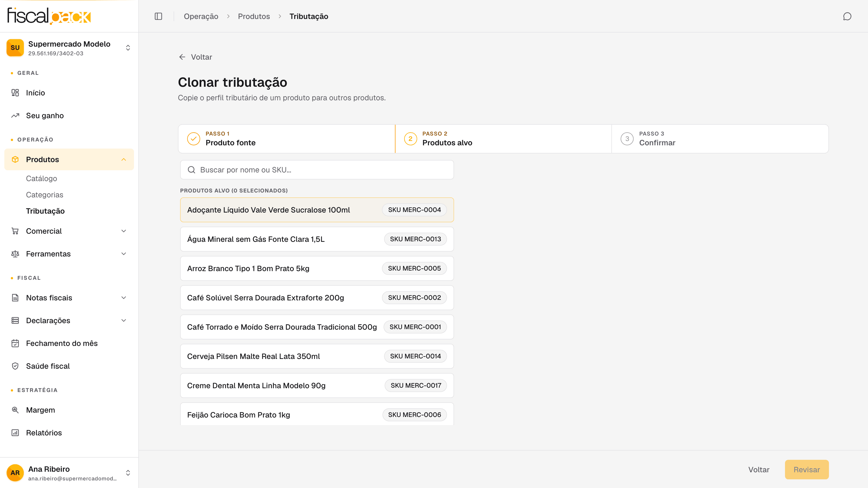Viewport: 868px width, 488px height.
Task: Select Feijão Carioca Bom Prato 1kg
Action: click(x=317, y=414)
